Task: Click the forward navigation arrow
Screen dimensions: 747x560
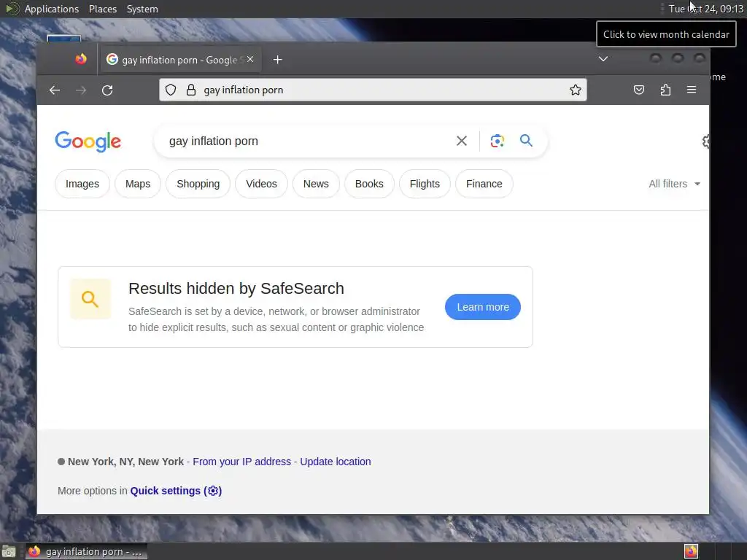Action: pos(81,90)
